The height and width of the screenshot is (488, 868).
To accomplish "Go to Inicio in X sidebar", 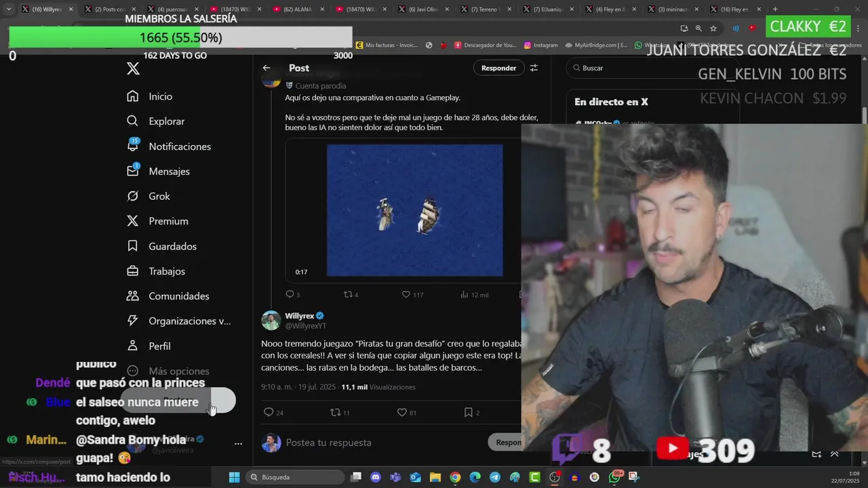I will (x=149, y=96).
